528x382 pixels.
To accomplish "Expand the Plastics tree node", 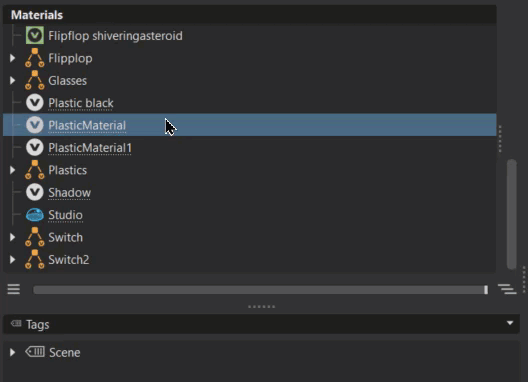I will (x=12, y=170).
